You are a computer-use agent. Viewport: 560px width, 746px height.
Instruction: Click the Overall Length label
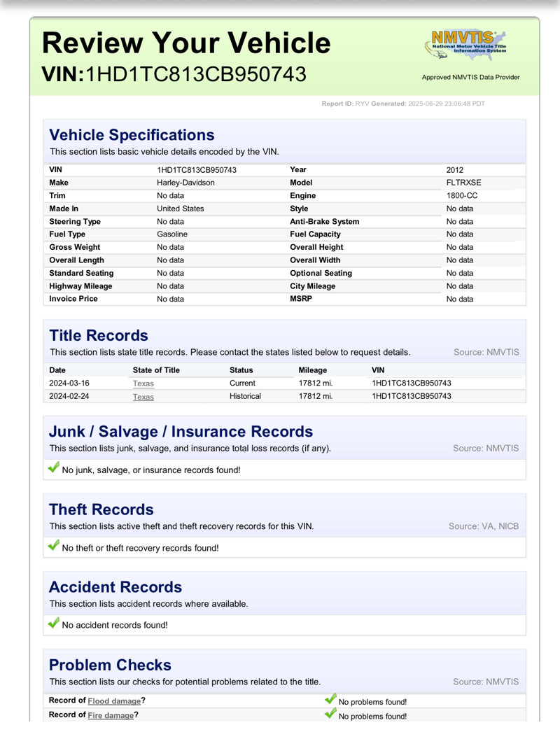(76, 260)
